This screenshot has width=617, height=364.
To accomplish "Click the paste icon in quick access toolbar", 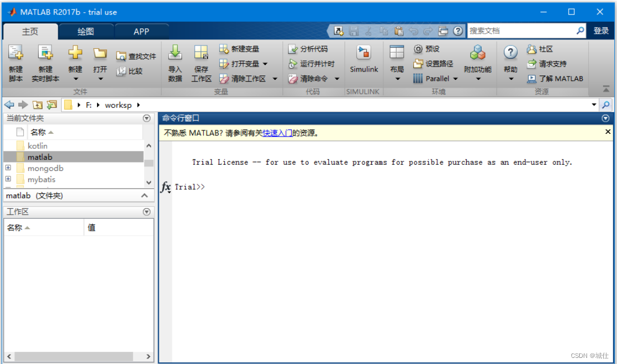I will click(398, 31).
